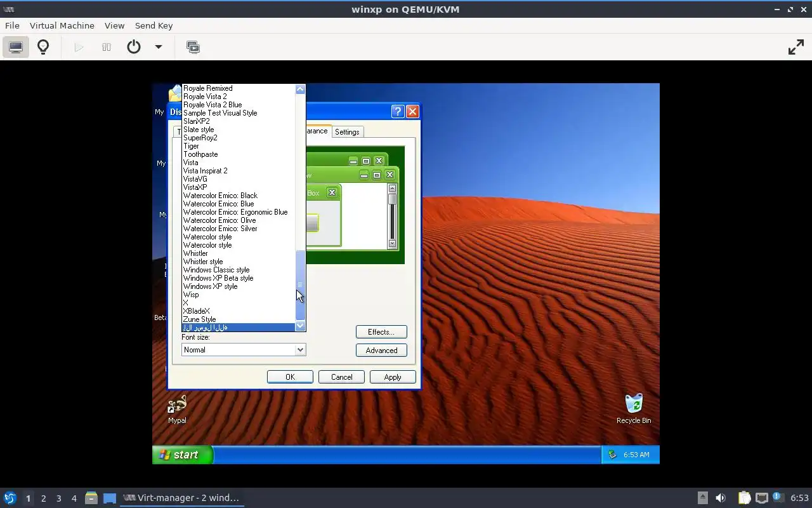
Task: Open virtual hardware details (lightbulb icon)
Action: (x=43, y=47)
